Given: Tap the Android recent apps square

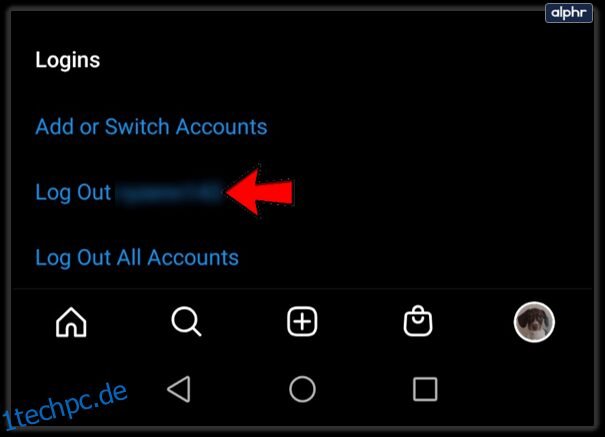Looking at the screenshot, I should pyautogui.click(x=425, y=389).
